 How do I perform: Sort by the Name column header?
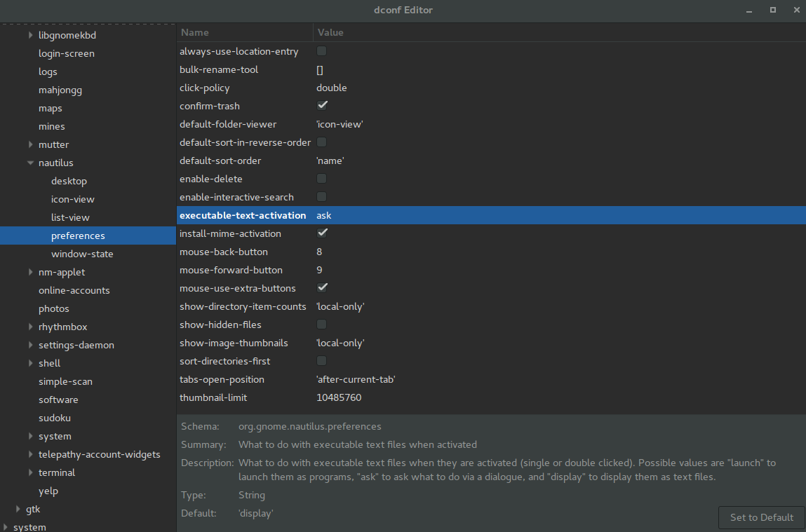pyautogui.click(x=245, y=32)
